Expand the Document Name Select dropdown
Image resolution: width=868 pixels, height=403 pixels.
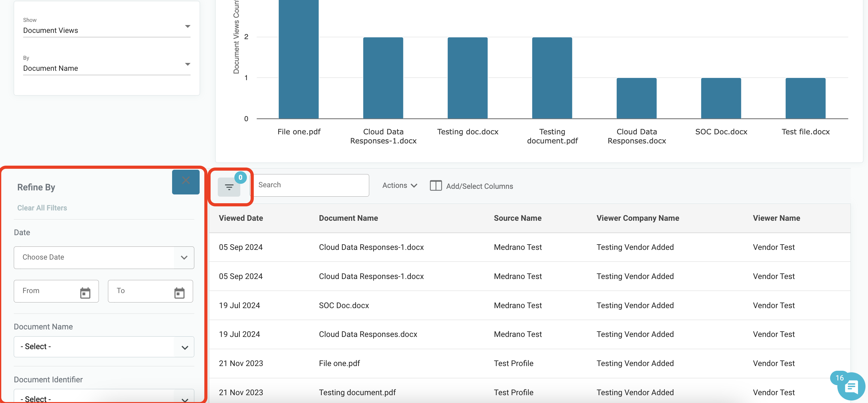click(x=104, y=347)
